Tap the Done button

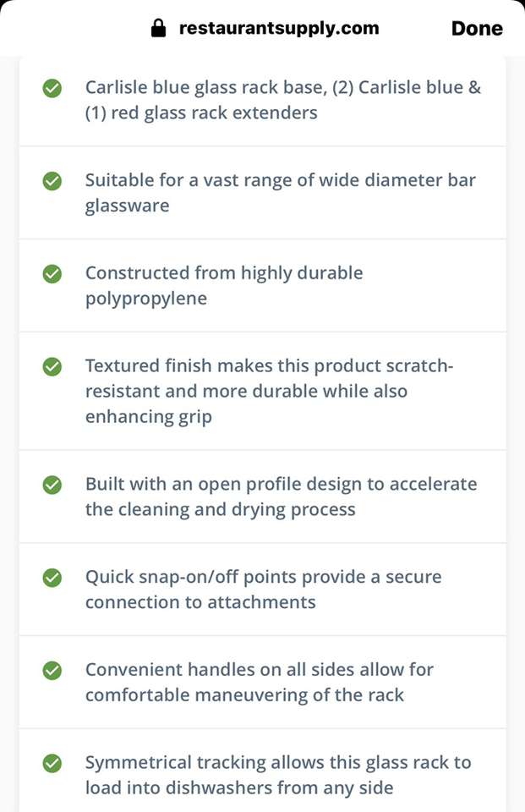pyautogui.click(x=477, y=29)
